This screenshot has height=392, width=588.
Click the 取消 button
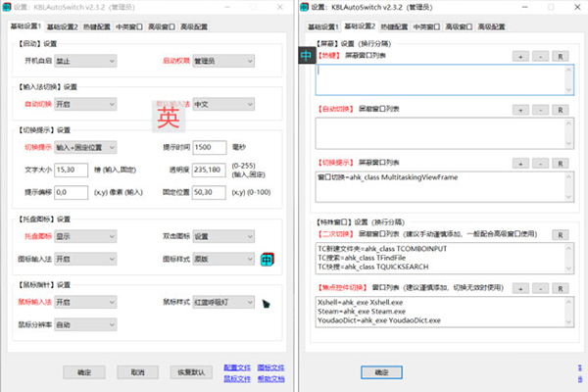click(137, 372)
